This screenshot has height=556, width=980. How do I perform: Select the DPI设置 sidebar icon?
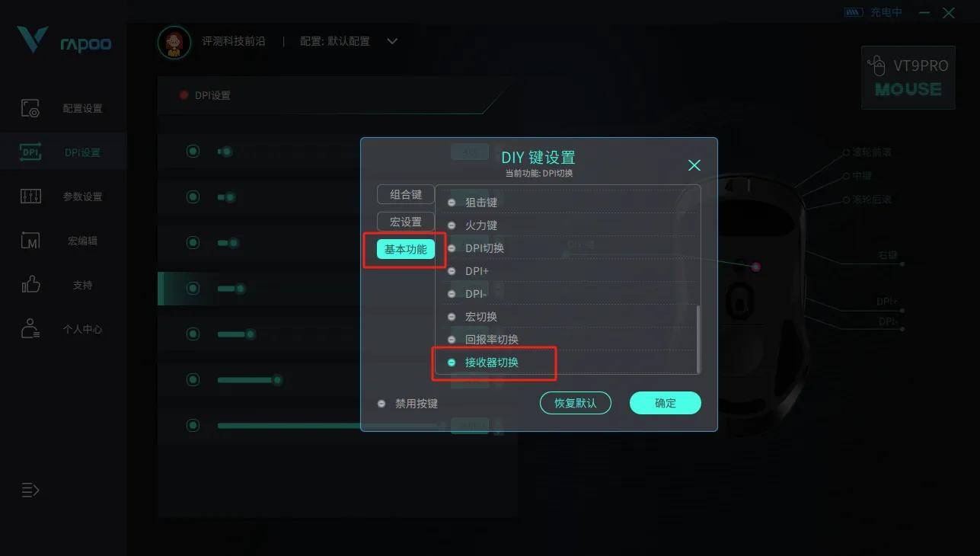[30, 152]
